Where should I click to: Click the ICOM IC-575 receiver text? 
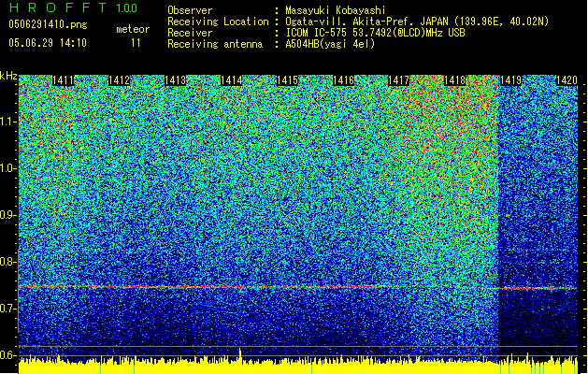[x=375, y=33]
